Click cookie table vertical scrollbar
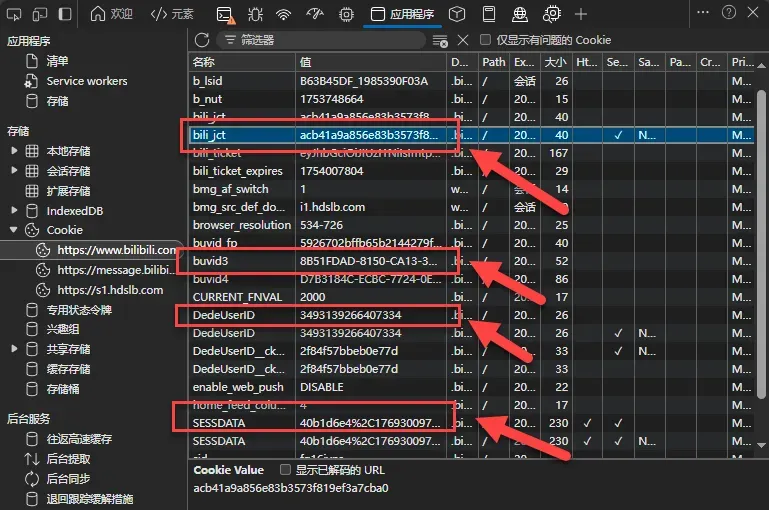The height and width of the screenshot is (510, 769). (x=761, y=245)
